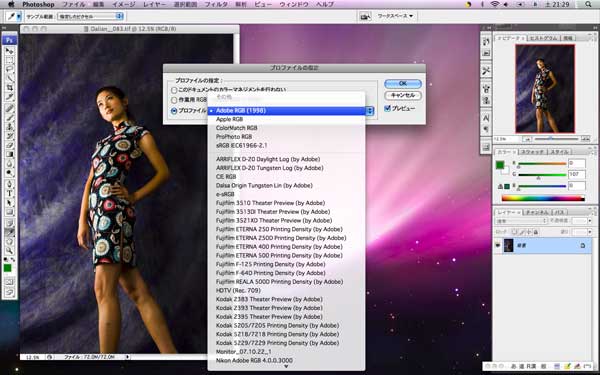Select the プロファイル radio option
The width and height of the screenshot is (600, 375).
[x=174, y=111]
